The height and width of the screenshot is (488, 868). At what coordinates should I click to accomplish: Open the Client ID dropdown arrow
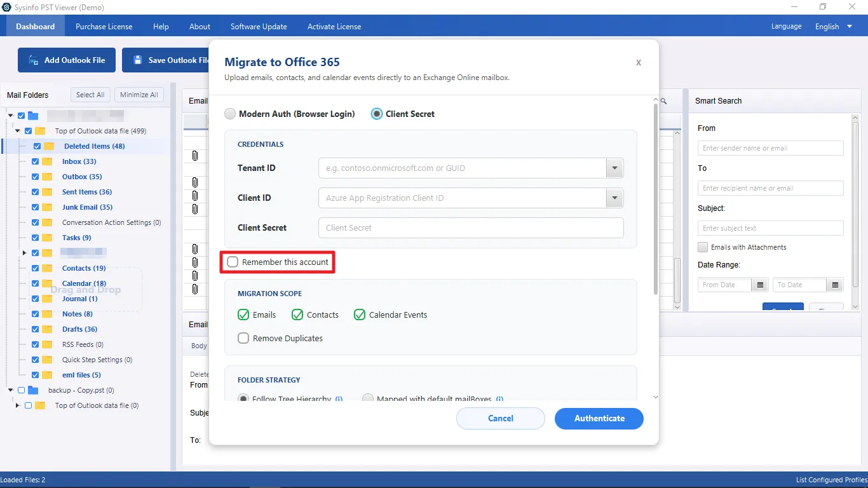pyautogui.click(x=614, y=198)
